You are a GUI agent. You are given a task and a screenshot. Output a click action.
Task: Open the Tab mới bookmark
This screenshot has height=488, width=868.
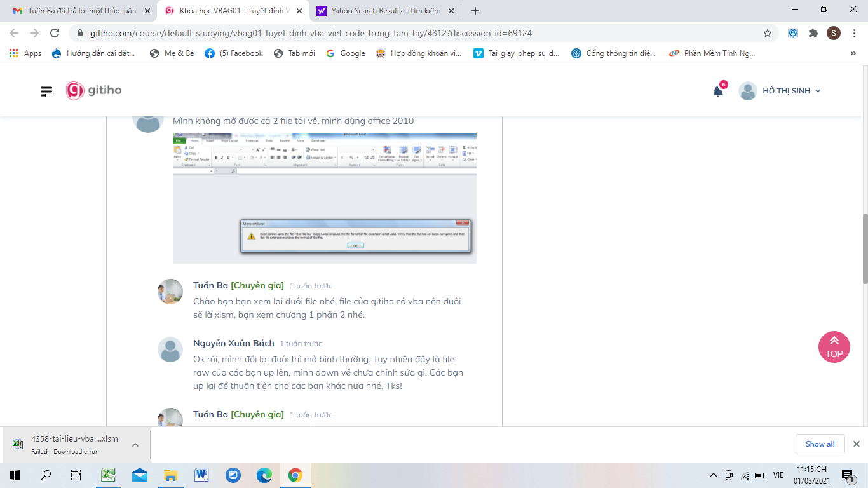294,53
